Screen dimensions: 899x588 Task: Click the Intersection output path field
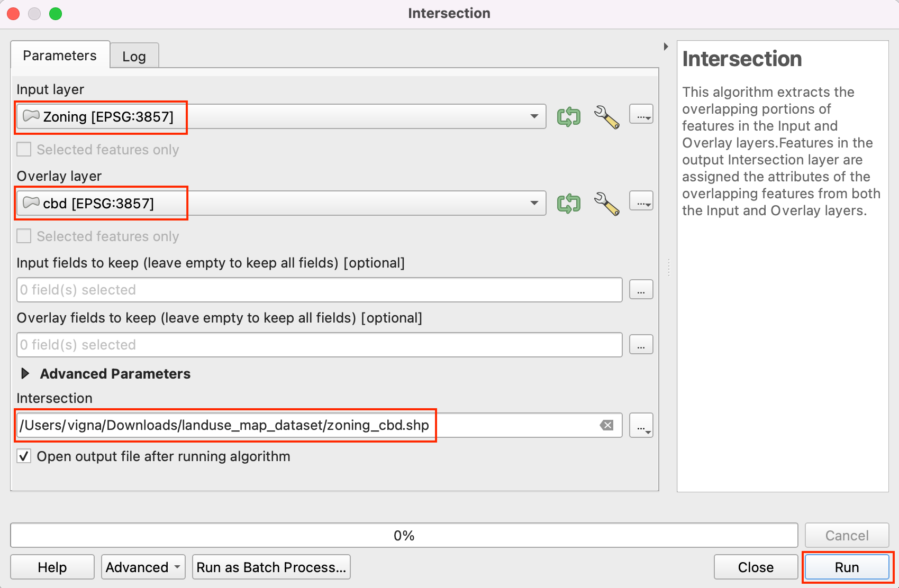point(317,425)
